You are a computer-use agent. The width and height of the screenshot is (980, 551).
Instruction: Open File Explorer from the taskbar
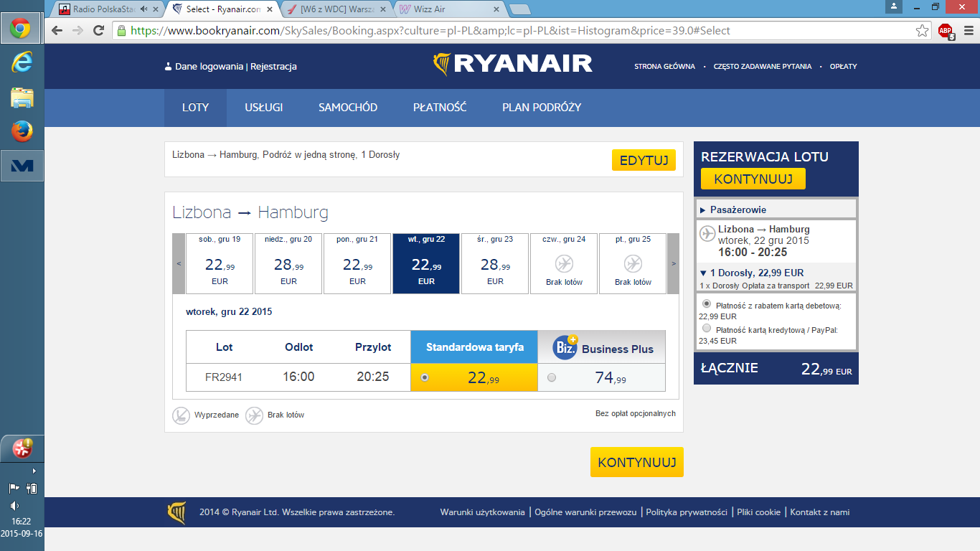point(22,97)
